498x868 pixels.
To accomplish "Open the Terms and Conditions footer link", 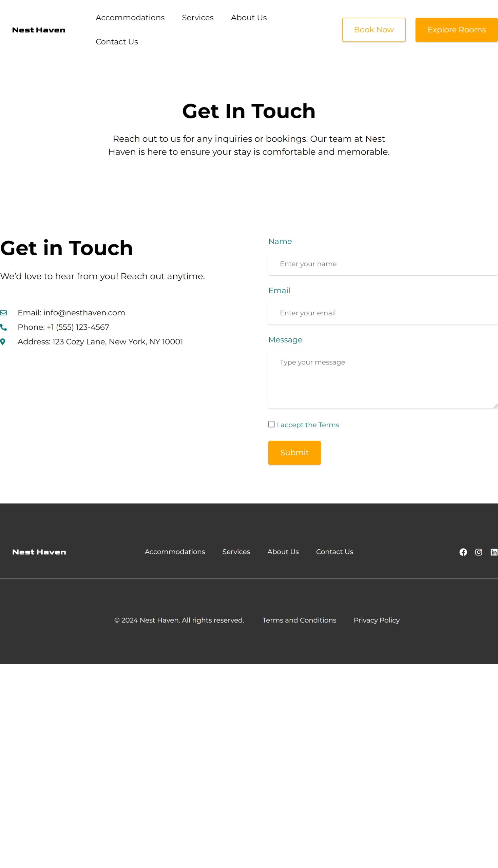I will coord(299,620).
